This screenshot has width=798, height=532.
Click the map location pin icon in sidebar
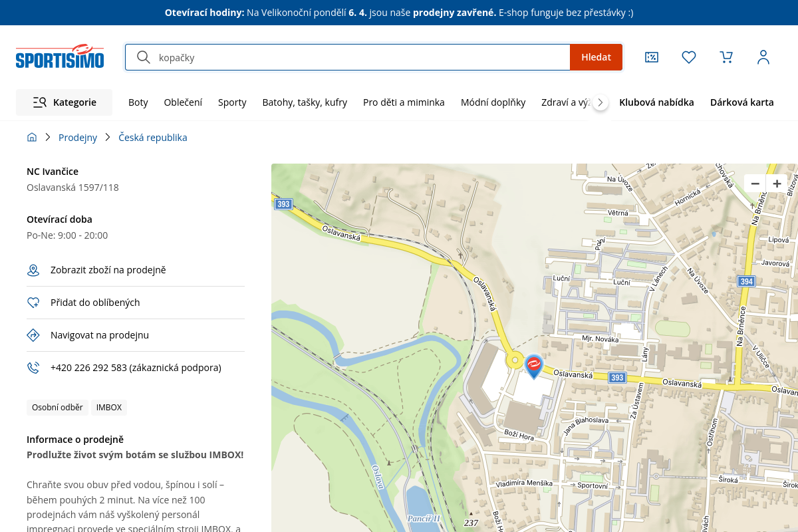[33, 270]
